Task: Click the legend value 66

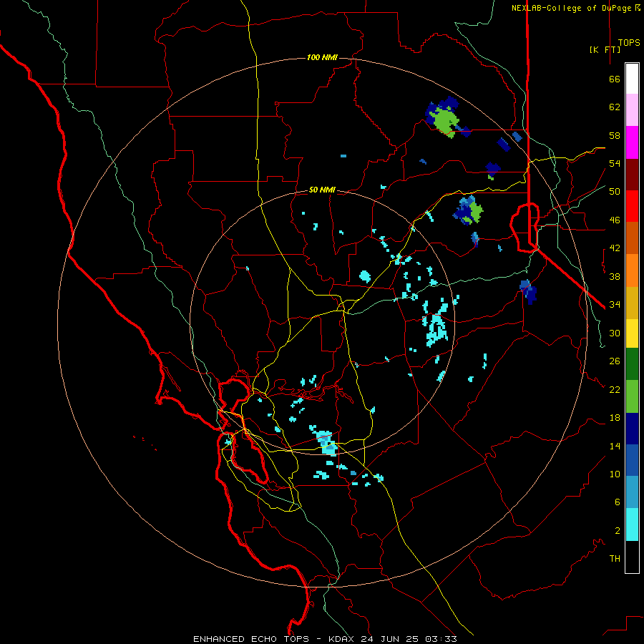Action: click(x=615, y=79)
